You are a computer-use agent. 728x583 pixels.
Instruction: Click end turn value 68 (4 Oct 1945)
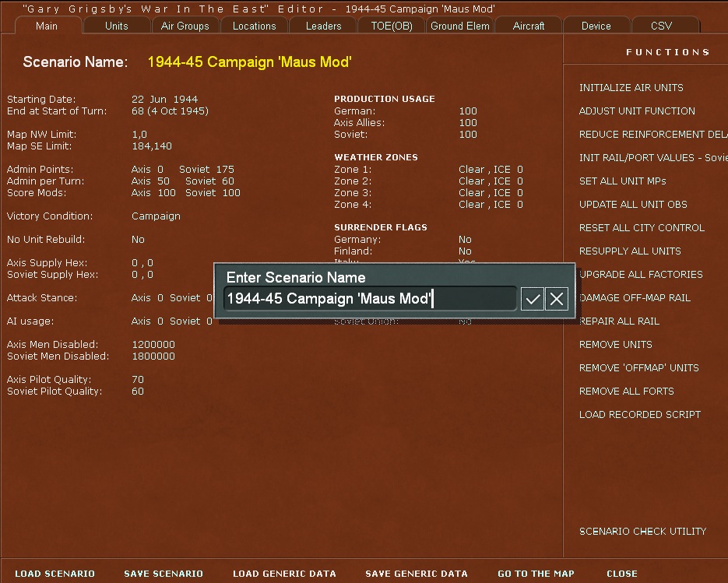point(170,111)
